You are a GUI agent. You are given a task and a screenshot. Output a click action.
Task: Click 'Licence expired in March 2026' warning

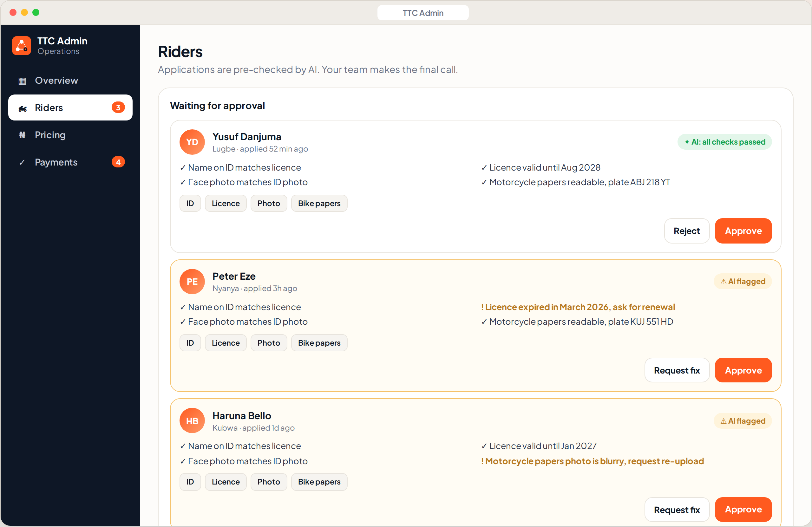(x=578, y=307)
